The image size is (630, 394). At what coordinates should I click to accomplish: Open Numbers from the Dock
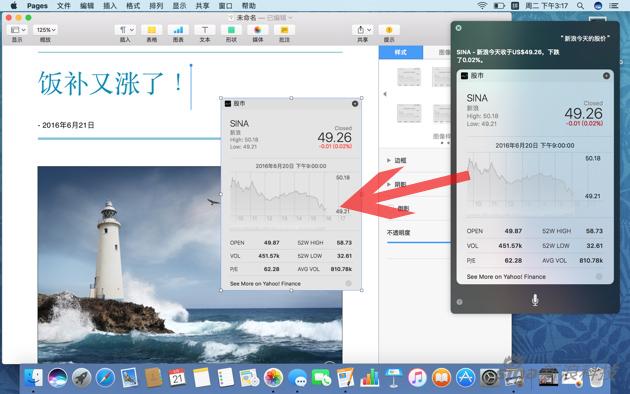369,378
